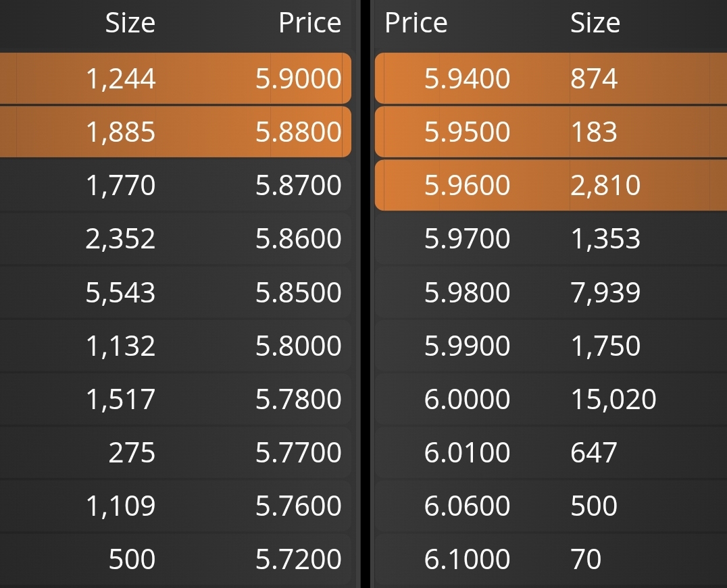The image size is (727, 588).
Task: Click bid row priced 5.7700
Action: tap(175, 452)
